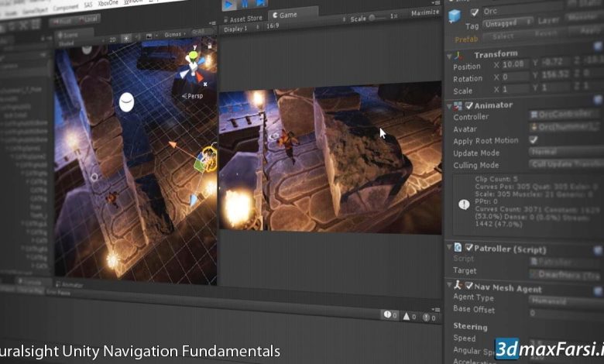Open the Untagged tag dropdown
The width and height of the screenshot is (604, 364).
508,23
